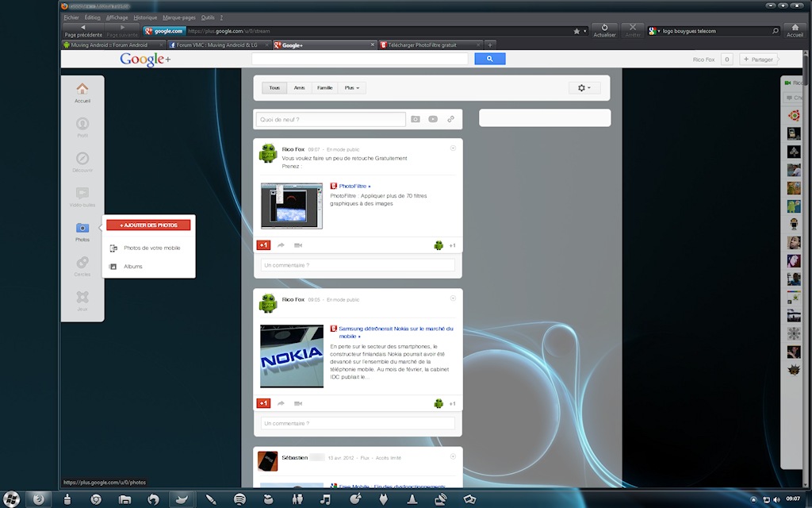Open Samsung détrônerait Nokia article link
The width and height of the screenshot is (812, 508).
coord(396,333)
